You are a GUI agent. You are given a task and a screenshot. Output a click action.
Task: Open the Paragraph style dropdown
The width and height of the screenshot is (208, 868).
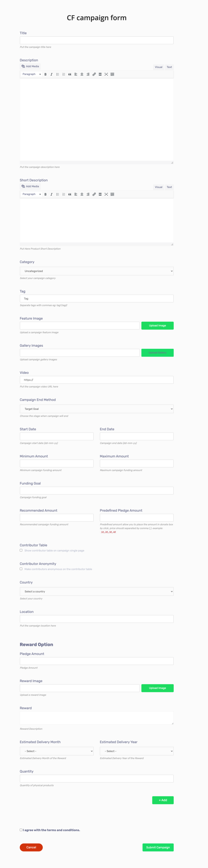(x=31, y=74)
